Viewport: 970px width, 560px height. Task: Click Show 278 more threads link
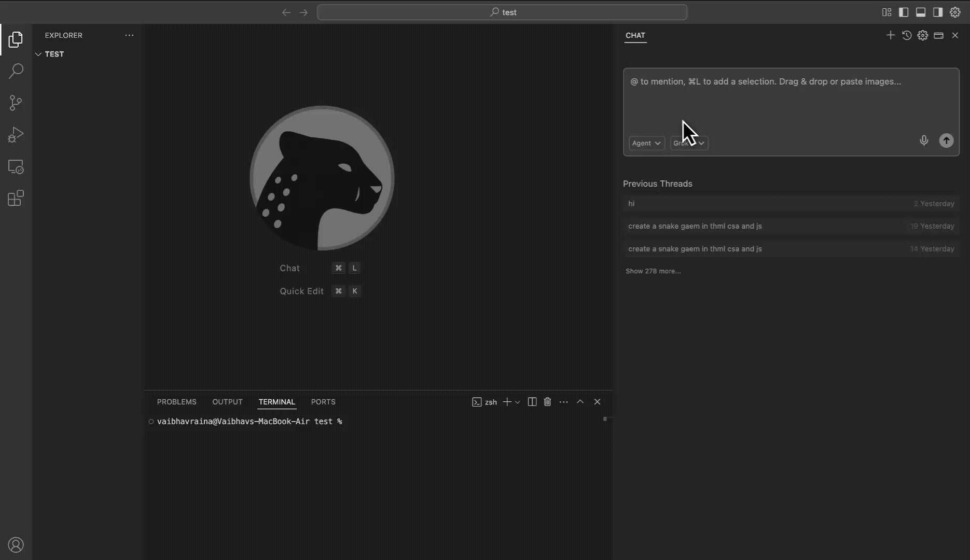tap(653, 271)
